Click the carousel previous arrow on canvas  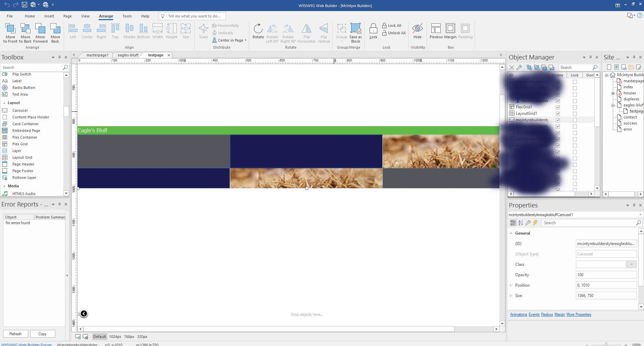tap(84, 313)
